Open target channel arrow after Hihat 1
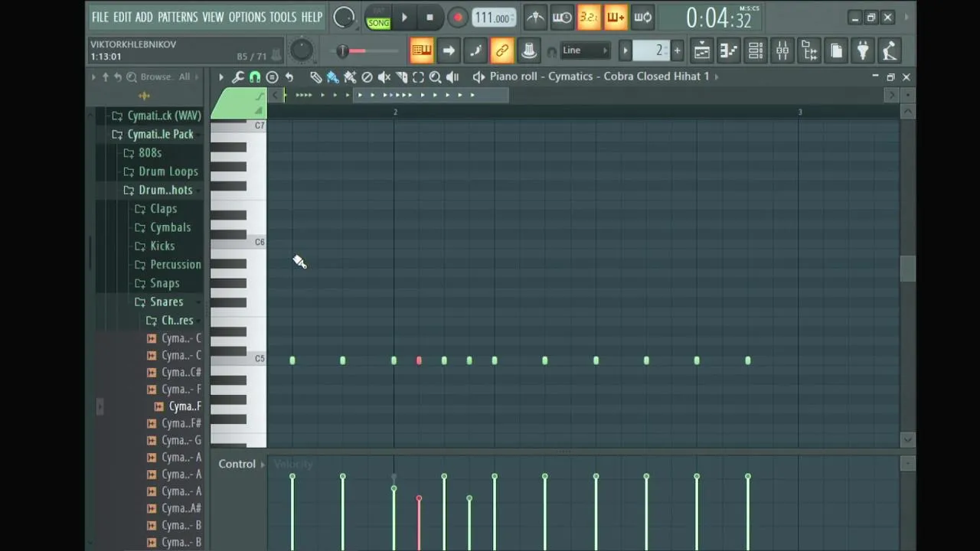Viewport: 980px width, 551px height. click(x=717, y=77)
